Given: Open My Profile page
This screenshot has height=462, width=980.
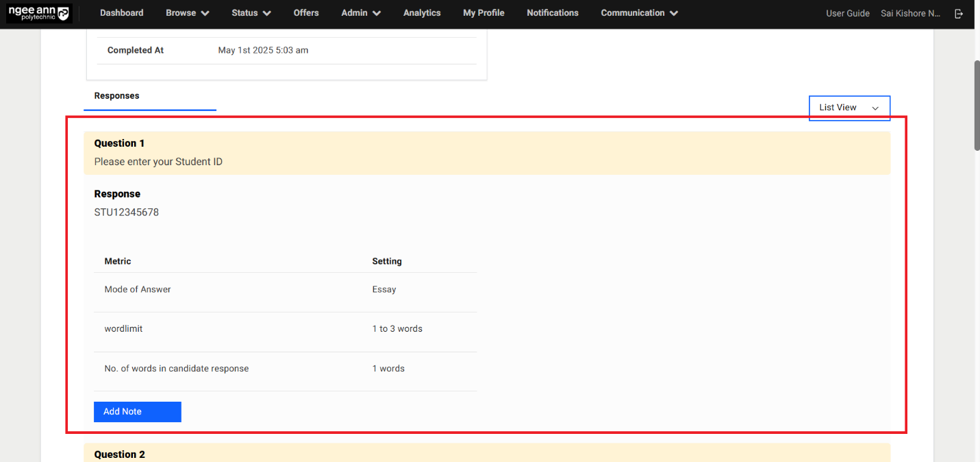Looking at the screenshot, I should tap(483, 13).
